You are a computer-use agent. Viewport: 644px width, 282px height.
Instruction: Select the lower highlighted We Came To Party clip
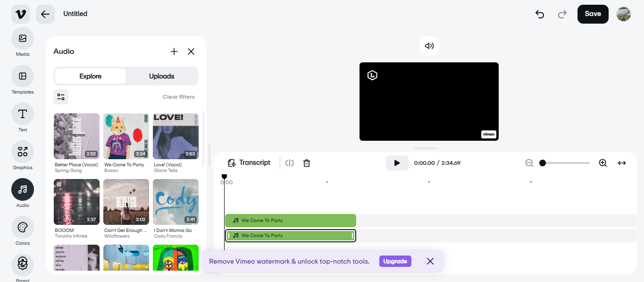[291, 236]
